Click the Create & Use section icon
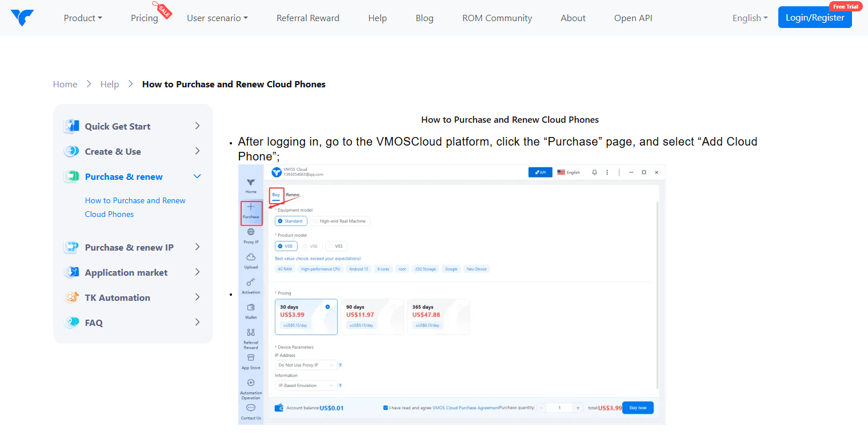Image resolution: width=868 pixels, height=435 pixels. tap(71, 151)
